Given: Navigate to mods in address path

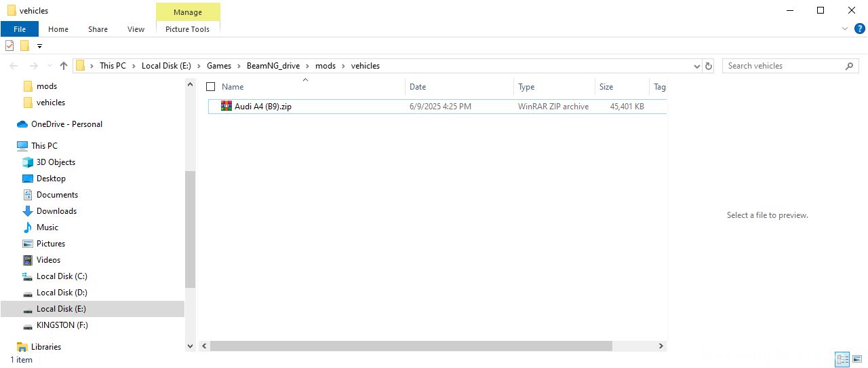Looking at the screenshot, I should pyautogui.click(x=325, y=66).
